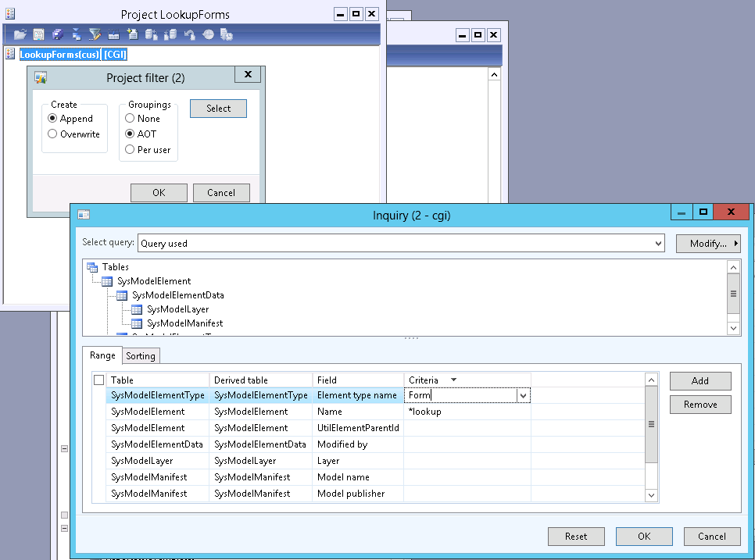Click the Remove range button

[x=700, y=405]
